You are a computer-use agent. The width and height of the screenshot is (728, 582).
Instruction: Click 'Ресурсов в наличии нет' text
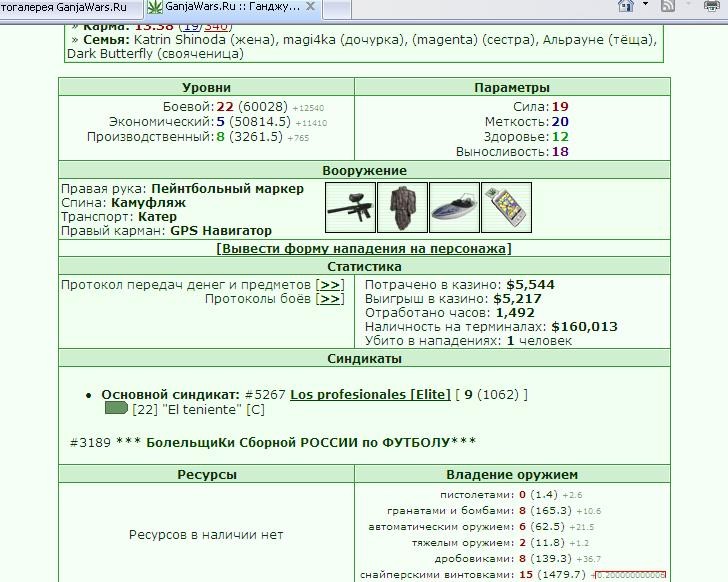pos(206,535)
